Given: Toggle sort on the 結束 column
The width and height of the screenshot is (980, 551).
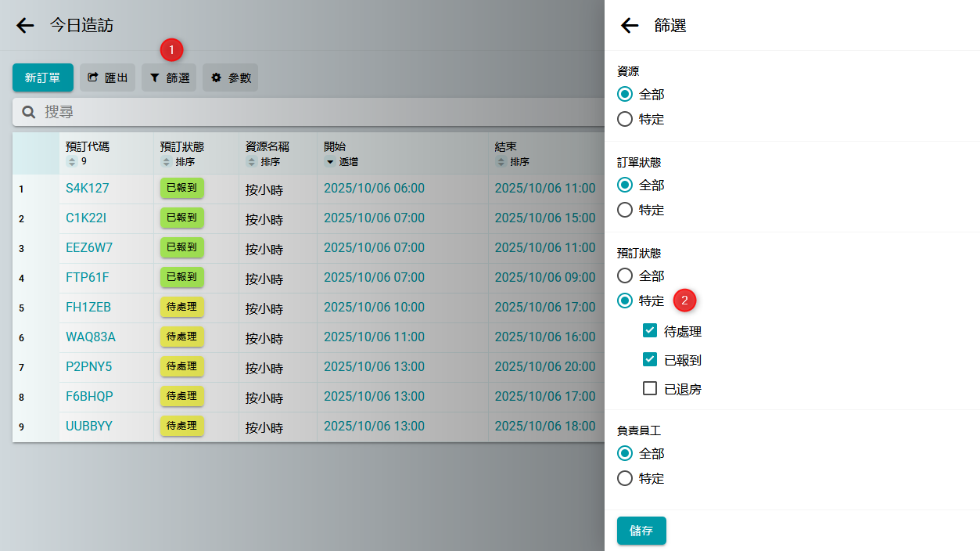Looking at the screenshot, I should tap(501, 162).
